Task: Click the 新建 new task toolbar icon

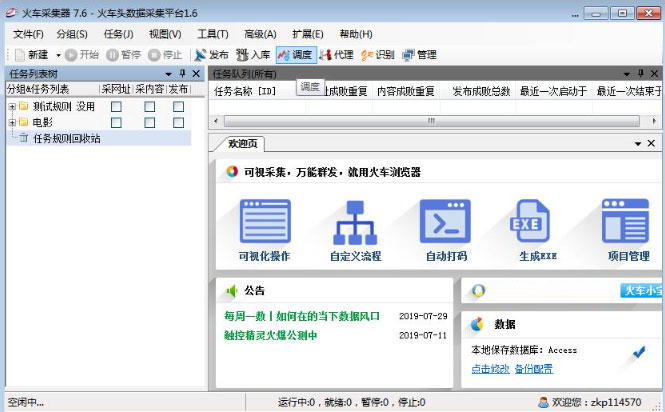Action: pyautogui.click(x=20, y=55)
